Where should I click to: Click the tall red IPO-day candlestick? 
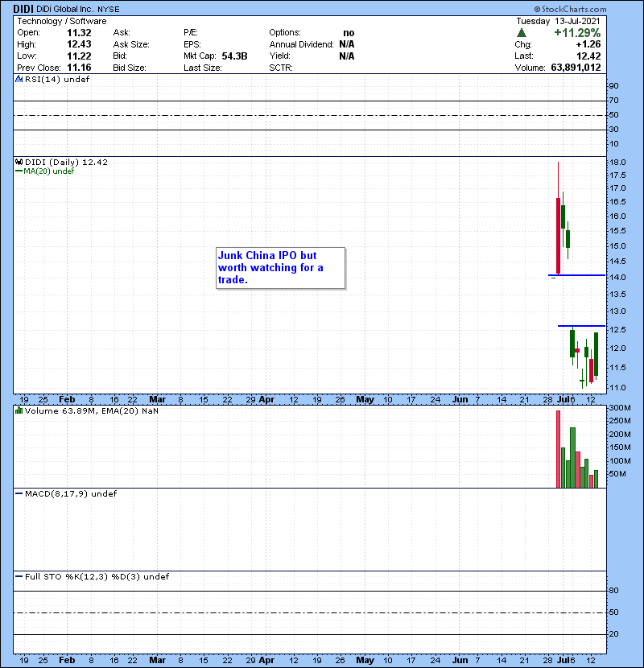(x=558, y=236)
